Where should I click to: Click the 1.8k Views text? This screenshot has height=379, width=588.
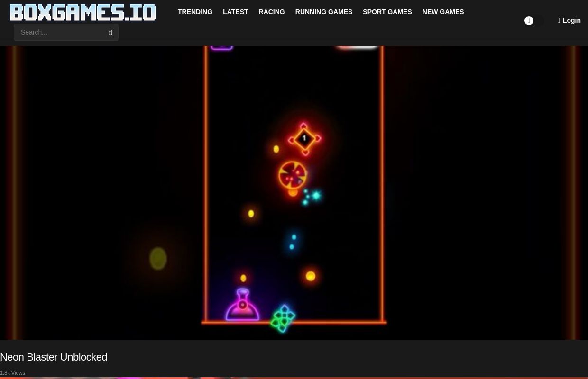pos(12,373)
